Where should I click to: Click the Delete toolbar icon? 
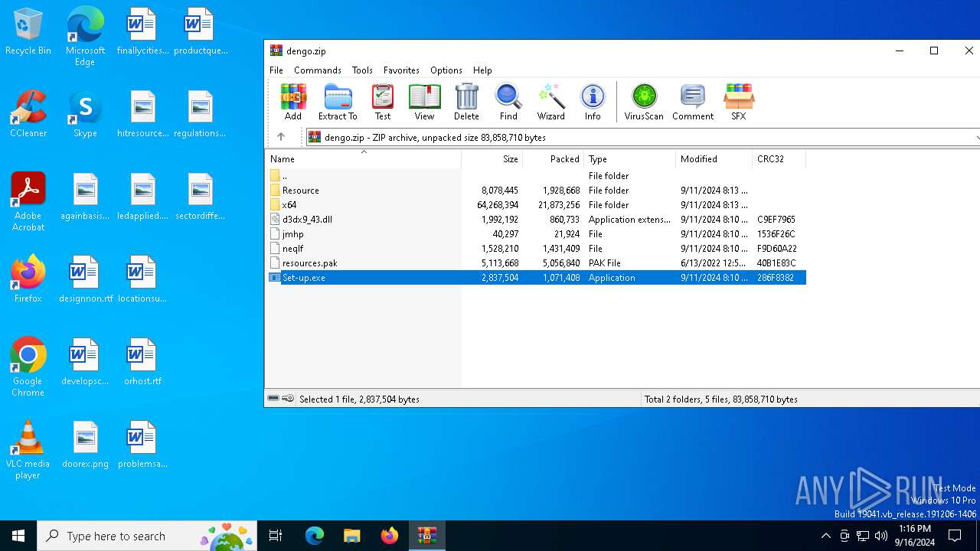466,103
